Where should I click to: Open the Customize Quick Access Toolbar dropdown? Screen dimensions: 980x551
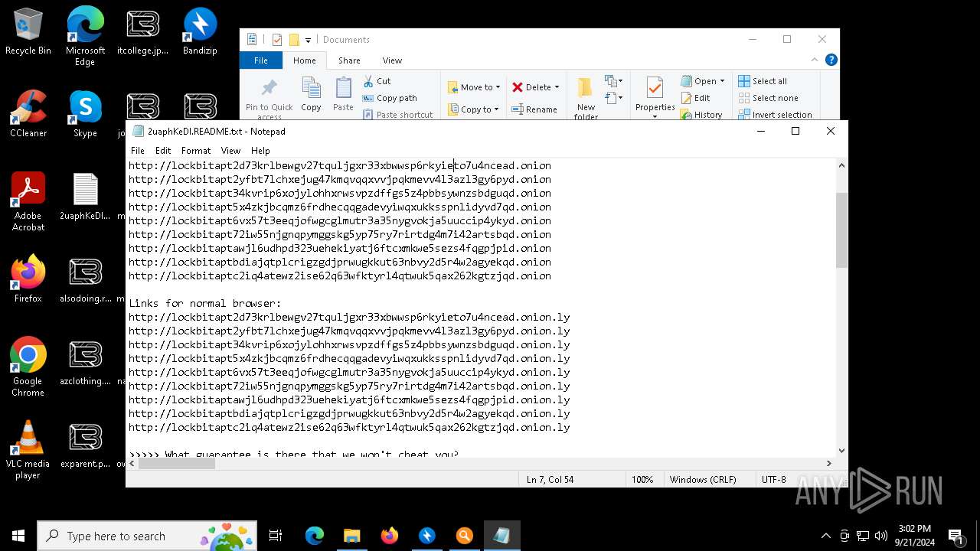pyautogui.click(x=308, y=40)
